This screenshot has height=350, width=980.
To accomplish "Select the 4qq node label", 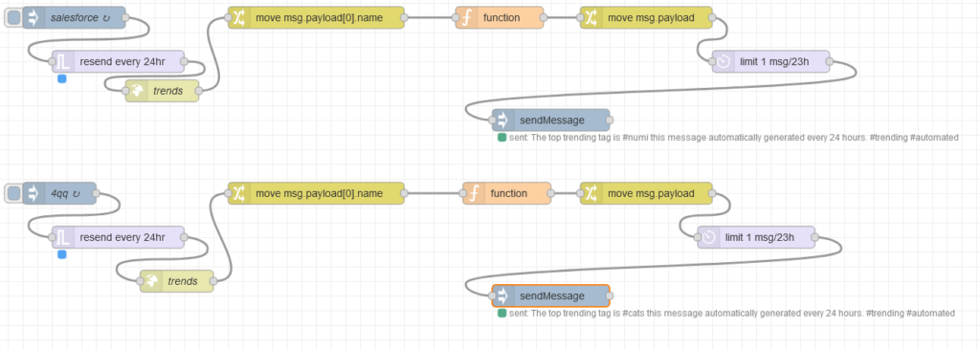I will 66,194.
